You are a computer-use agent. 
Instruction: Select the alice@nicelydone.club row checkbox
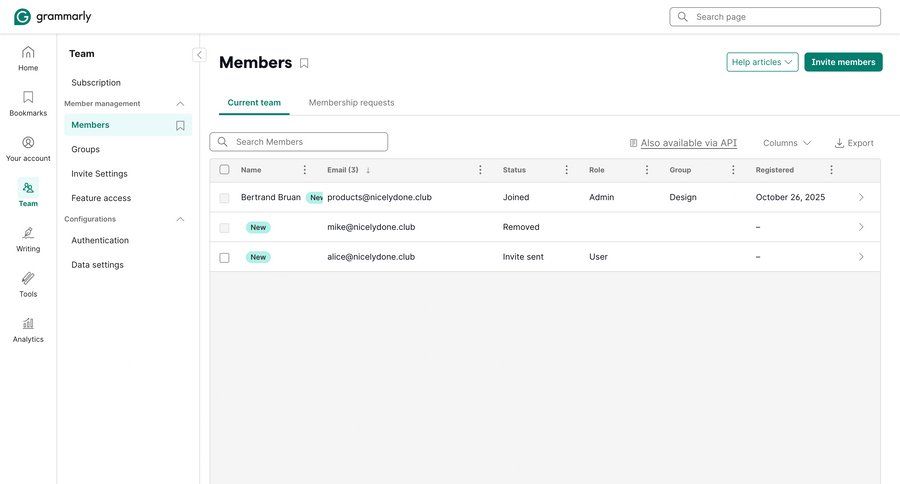[x=224, y=258]
